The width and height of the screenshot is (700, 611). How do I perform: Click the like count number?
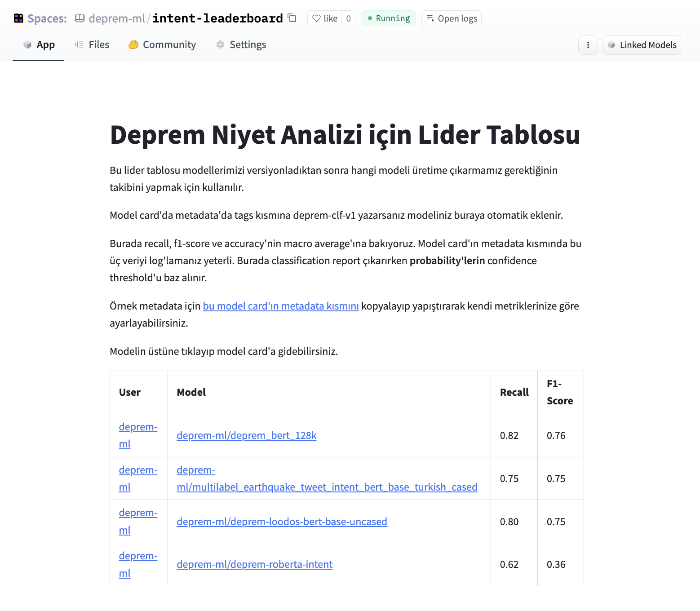click(x=348, y=18)
